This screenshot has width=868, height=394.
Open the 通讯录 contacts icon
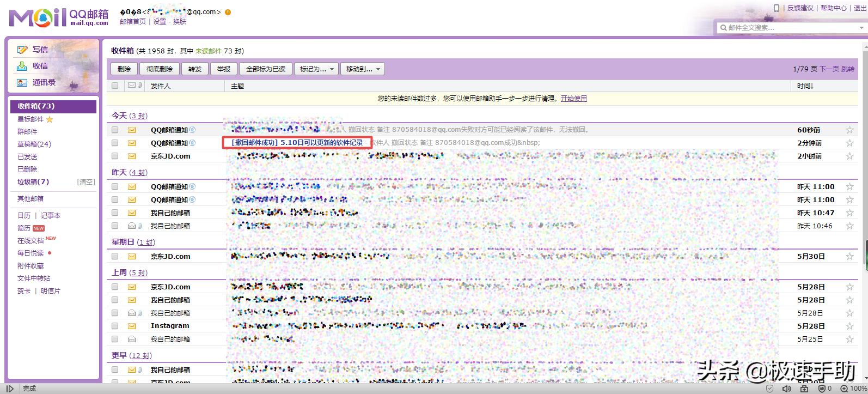[x=22, y=82]
